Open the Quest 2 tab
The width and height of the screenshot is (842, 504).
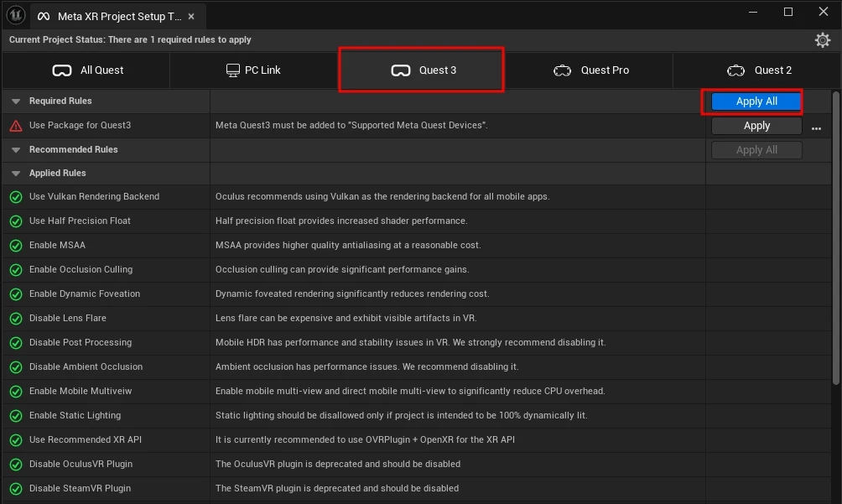click(757, 70)
